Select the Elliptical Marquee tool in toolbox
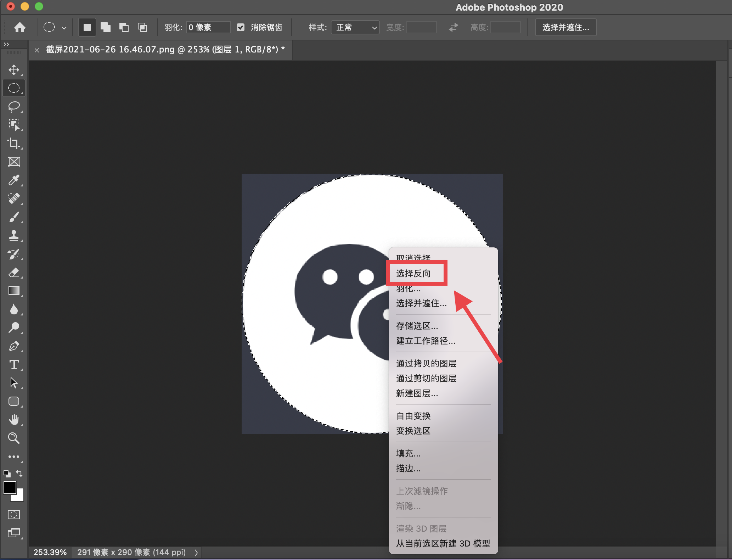This screenshot has width=732, height=560. [x=14, y=88]
